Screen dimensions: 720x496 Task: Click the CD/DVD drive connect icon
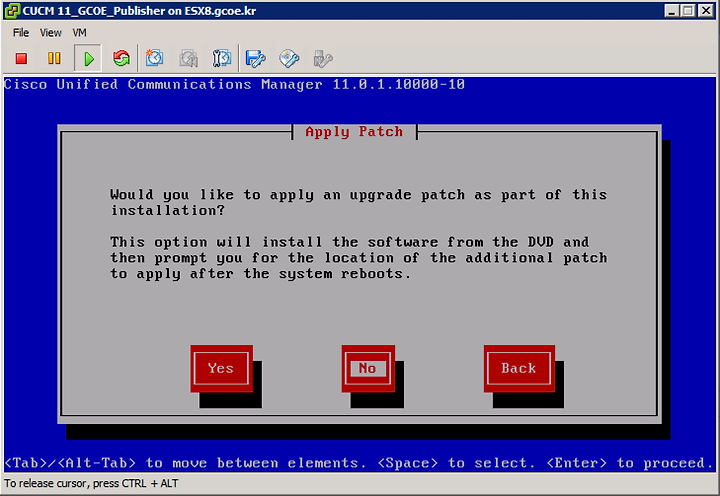point(289,58)
